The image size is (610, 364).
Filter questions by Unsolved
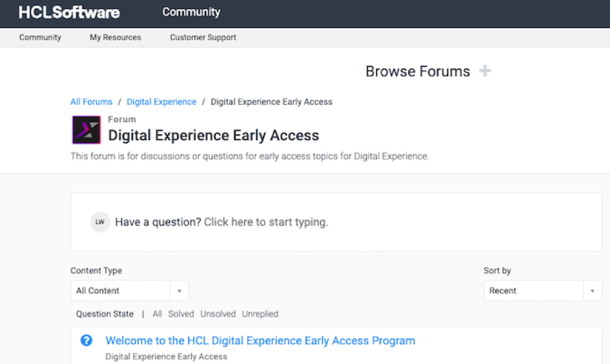coord(218,314)
